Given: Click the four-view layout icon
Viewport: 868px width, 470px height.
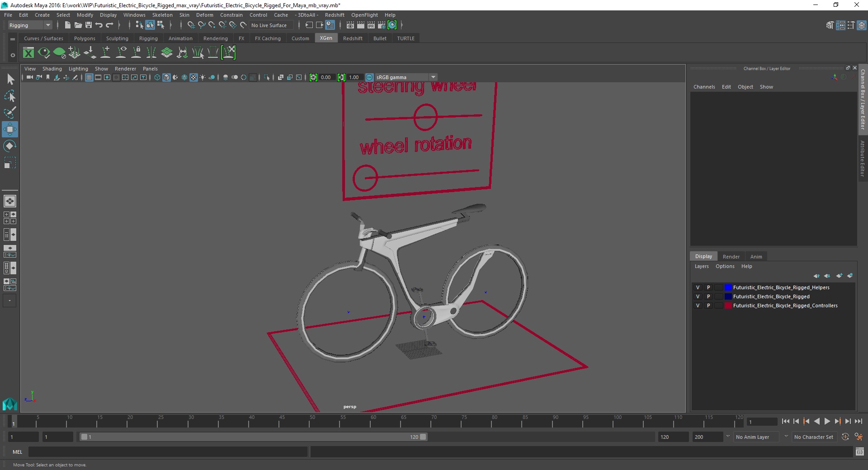Looking at the screenshot, I should (x=10, y=218).
